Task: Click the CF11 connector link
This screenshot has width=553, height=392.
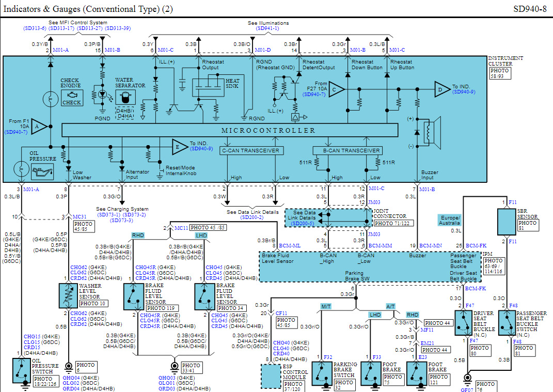Action: point(281,313)
